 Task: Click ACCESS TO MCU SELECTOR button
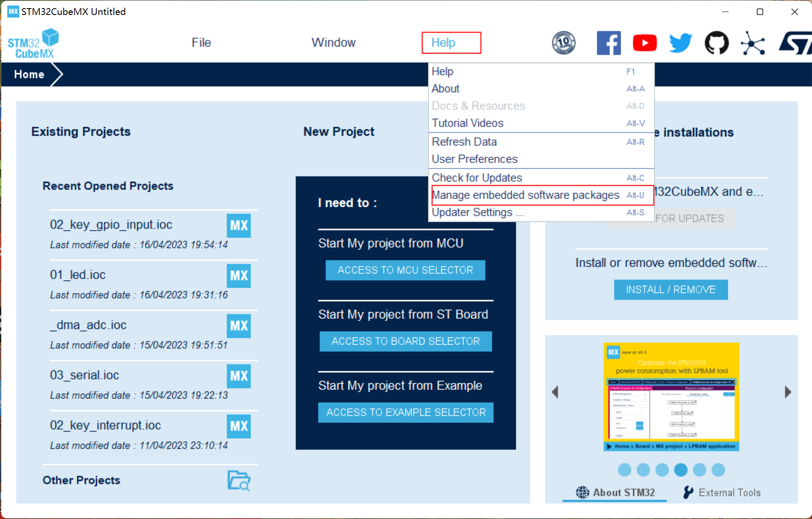point(405,270)
